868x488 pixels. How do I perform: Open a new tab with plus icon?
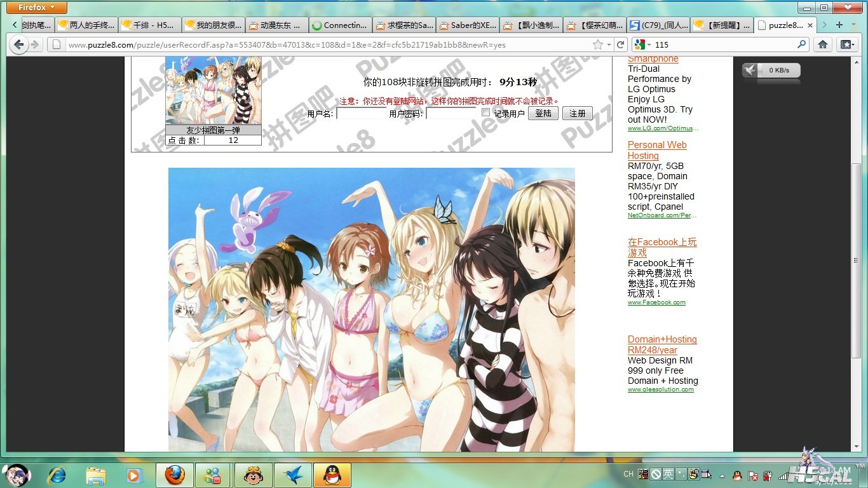coord(839,25)
